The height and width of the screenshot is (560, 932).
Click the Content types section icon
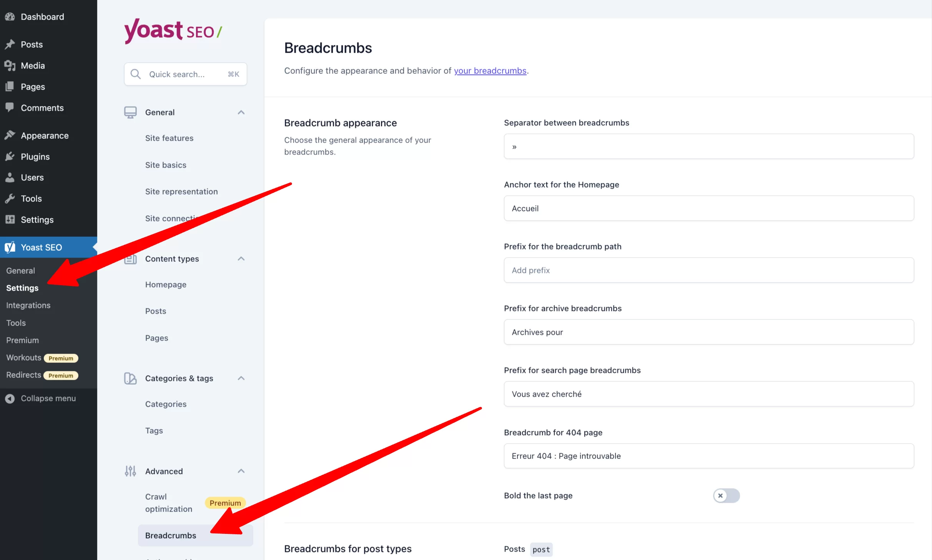pyautogui.click(x=130, y=259)
